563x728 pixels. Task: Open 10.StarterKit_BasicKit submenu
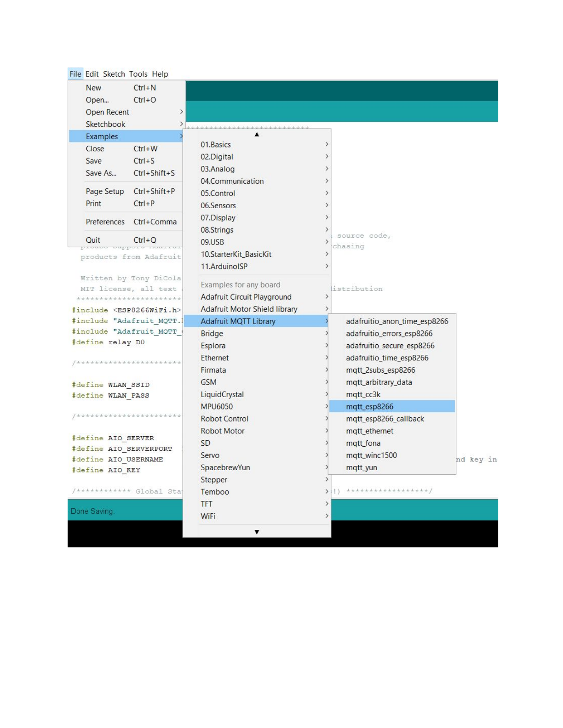pos(257,254)
